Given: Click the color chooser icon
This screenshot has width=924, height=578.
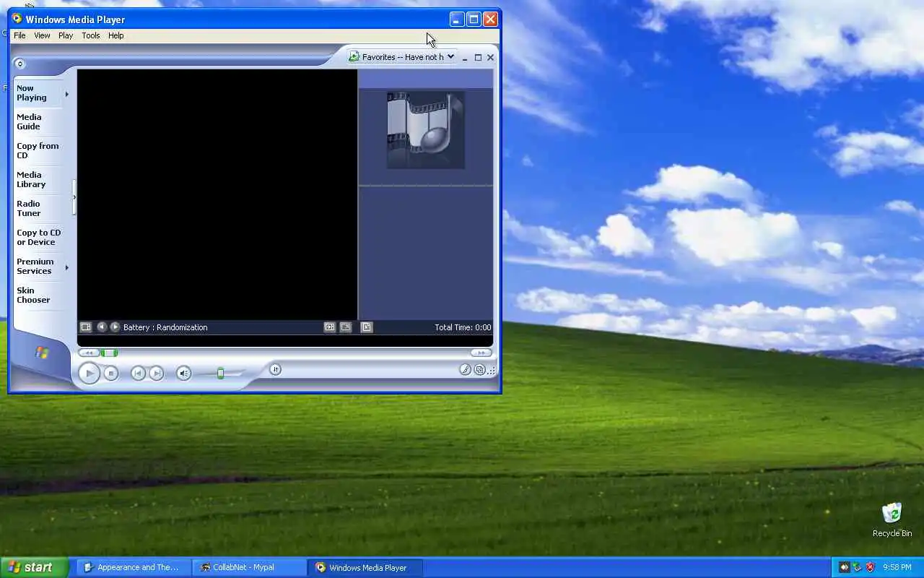Looking at the screenshot, I should (466, 370).
